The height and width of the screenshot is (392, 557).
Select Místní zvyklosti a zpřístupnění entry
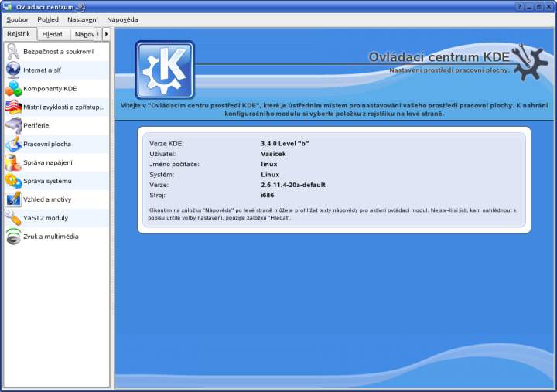[x=56, y=107]
